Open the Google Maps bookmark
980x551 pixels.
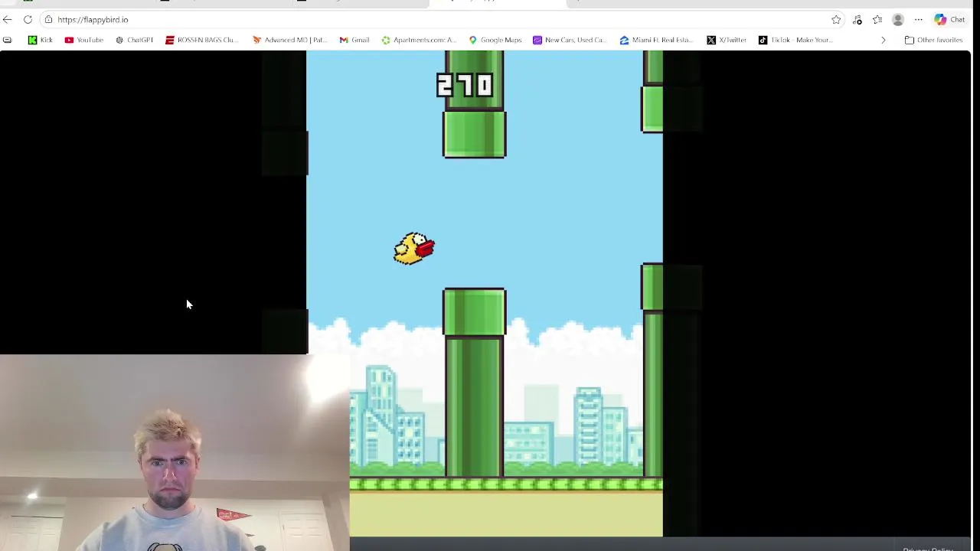point(495,40)
